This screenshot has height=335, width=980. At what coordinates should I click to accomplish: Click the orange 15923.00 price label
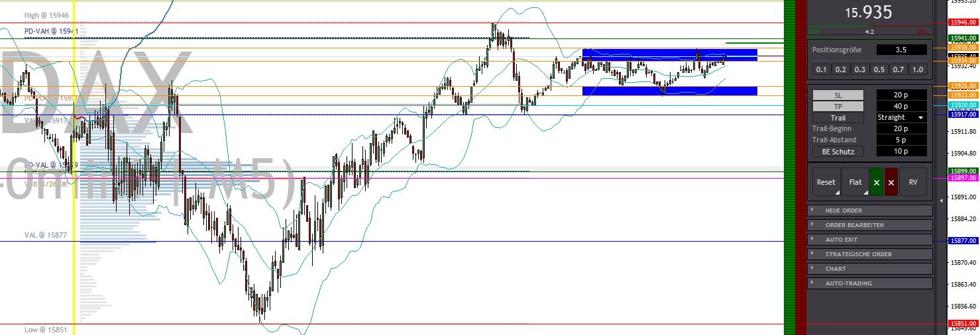pos(963,95)
